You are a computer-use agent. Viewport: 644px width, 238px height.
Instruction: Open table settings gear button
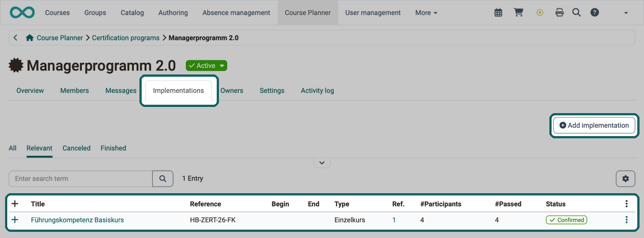point(626,179)
